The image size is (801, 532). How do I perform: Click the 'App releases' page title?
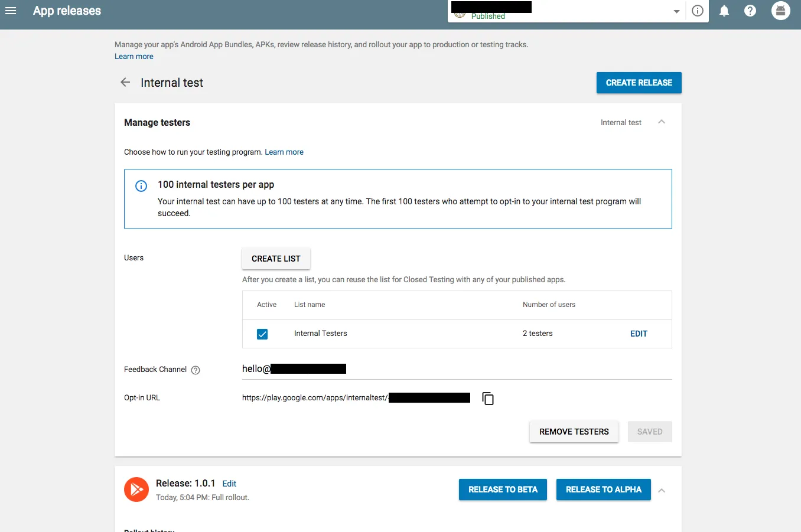67,11
